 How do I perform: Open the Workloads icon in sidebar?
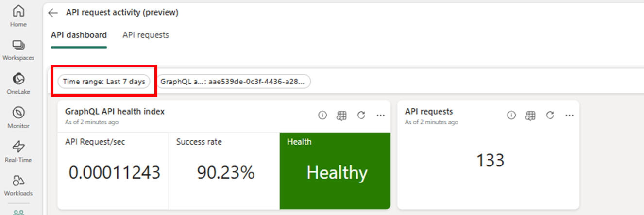click(x=18, y=185)
